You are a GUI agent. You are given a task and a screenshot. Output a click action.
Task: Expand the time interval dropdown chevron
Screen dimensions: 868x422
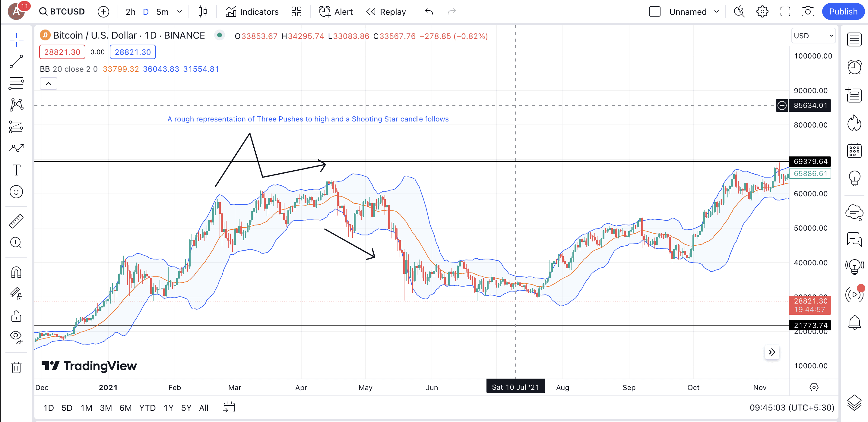[179, 12]
